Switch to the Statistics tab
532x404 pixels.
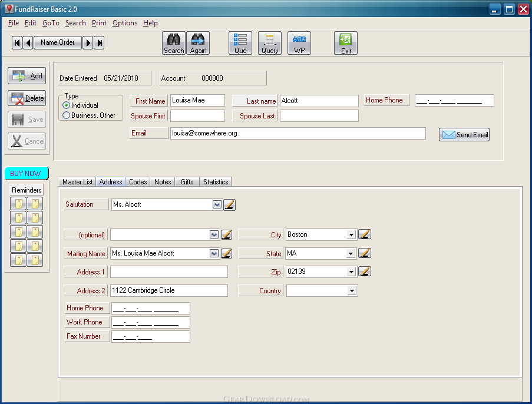tap(216, 182)
